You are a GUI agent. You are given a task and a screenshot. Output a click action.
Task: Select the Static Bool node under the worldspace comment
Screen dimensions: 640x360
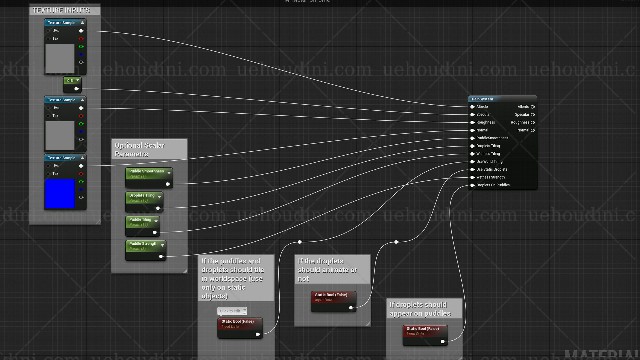click(240, 328)
